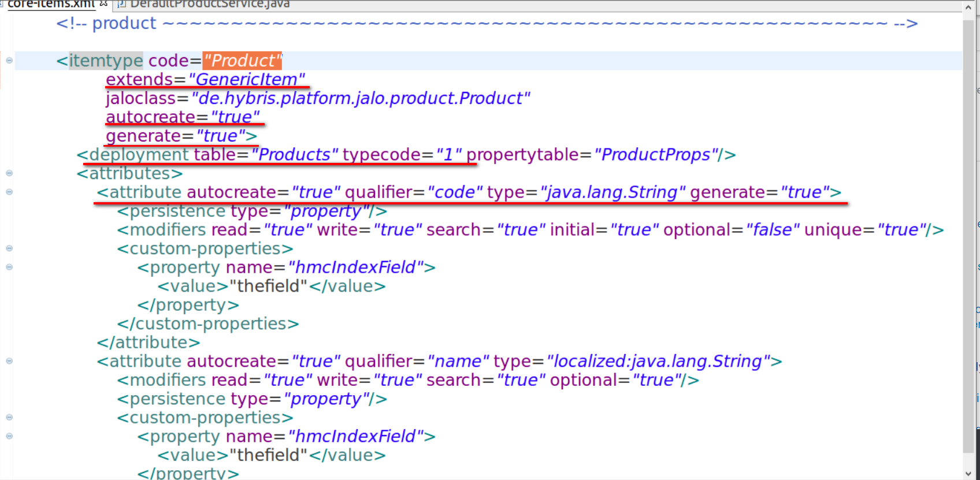
Task: Collapse second hmcIndexField property fold marker
Action: pyautogui.click(x=9, y=436)
